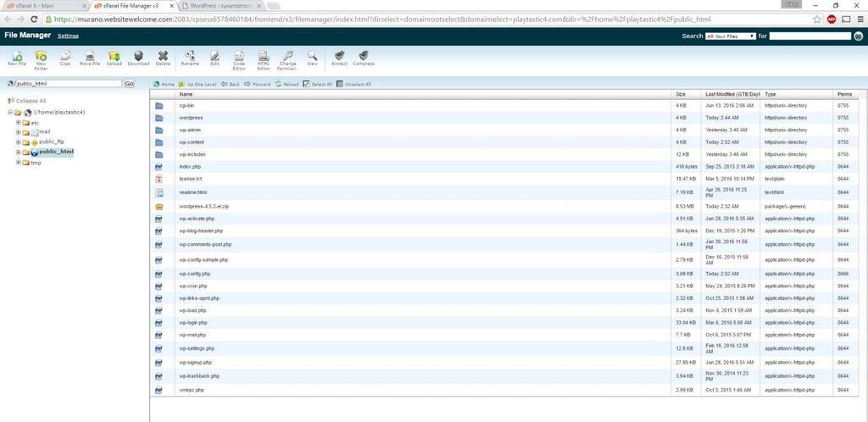The width and height of the screenshot is (868, 422).
Task: Reload the file listing
Action: (287, 84)
